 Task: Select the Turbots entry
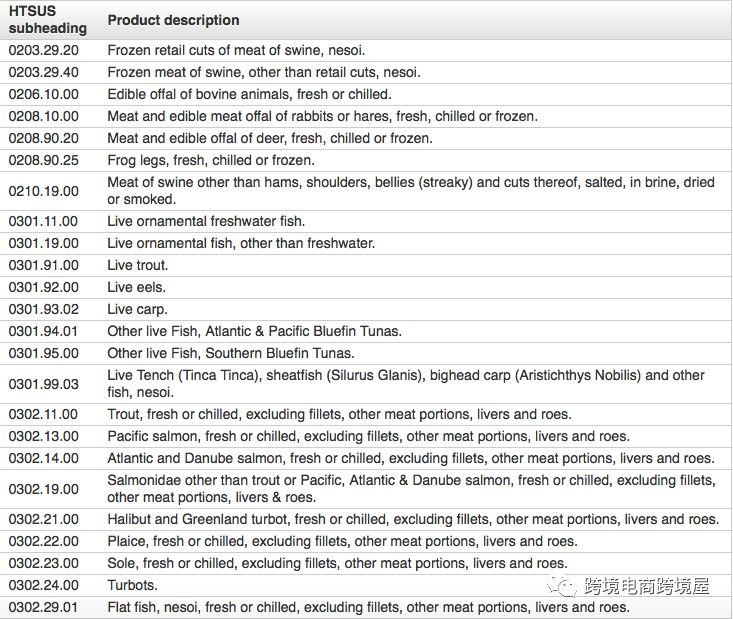pos(132,585)
